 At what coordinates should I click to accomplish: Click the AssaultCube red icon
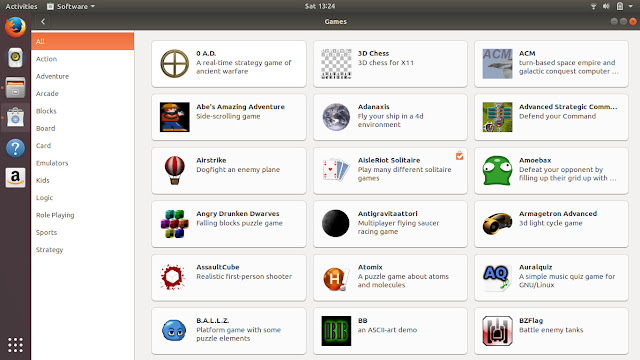pyautogui.click(x=174, y=278)
